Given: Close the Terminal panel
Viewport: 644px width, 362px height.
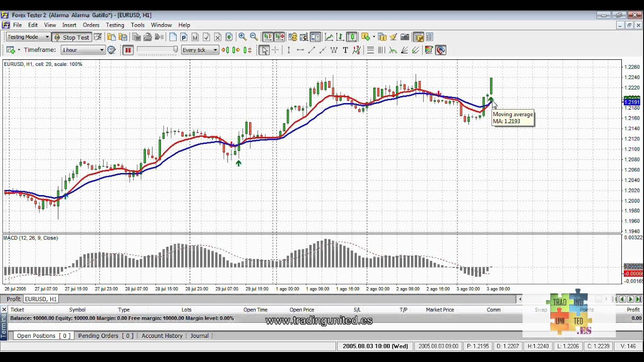Looking at the screenshot, I should (x=4, y=309).
